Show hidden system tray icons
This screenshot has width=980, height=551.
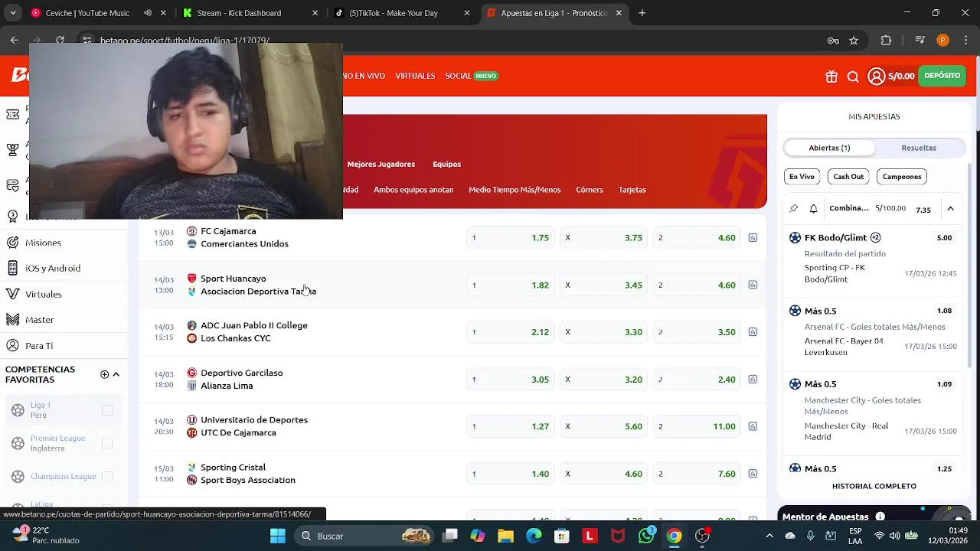pos(769,536)
